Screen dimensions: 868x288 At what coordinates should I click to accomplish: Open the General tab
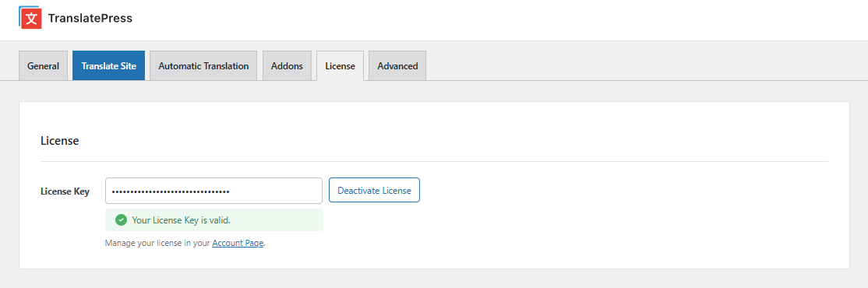[x=43, y=66]
